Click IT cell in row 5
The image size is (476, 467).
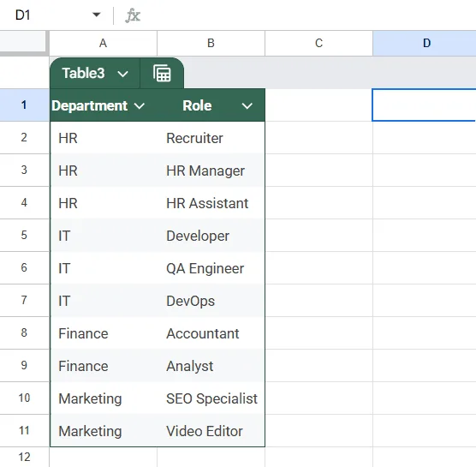[104, 236]
